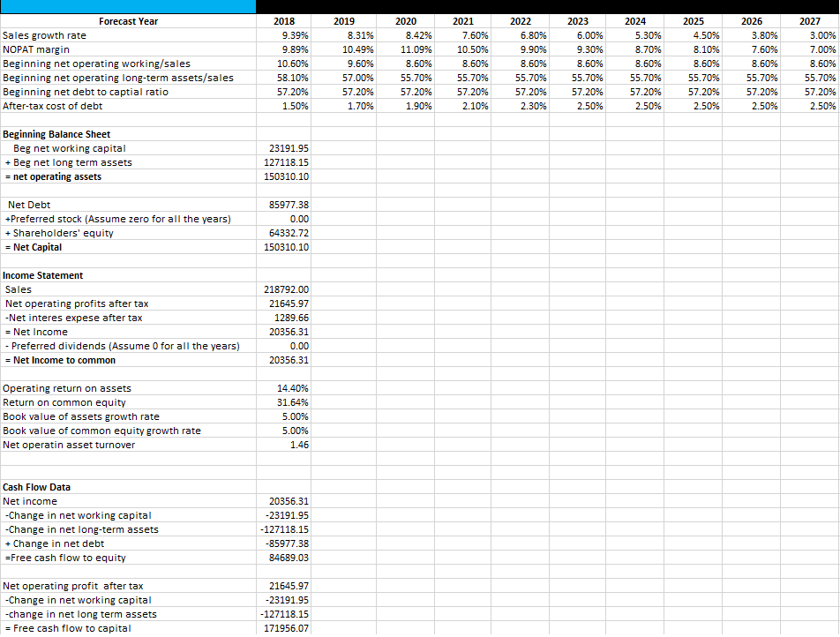Select the Net Debt label cell
The image size is (840, 637).
pyautogui.click(x=129, y=205)
